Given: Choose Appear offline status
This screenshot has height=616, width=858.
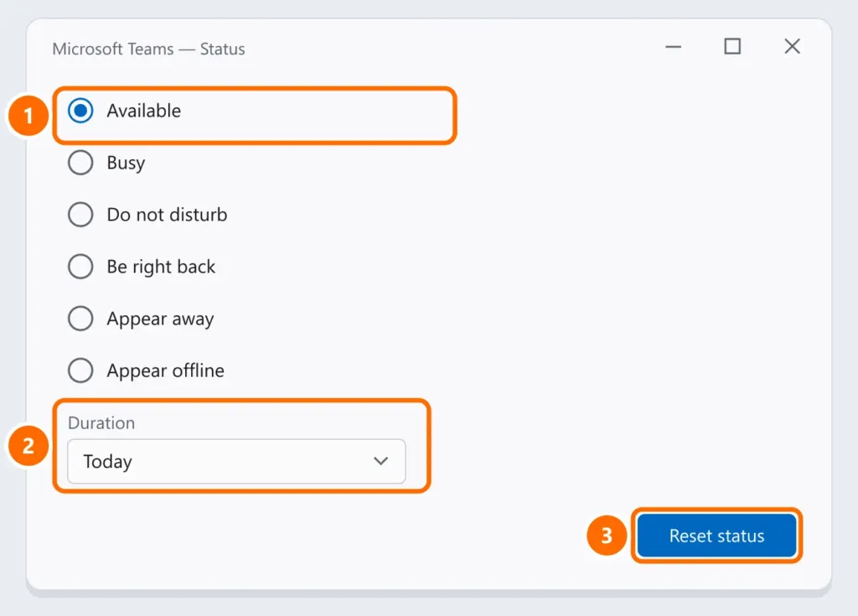Looking at the screenshot, I should [x=80, y=370].
